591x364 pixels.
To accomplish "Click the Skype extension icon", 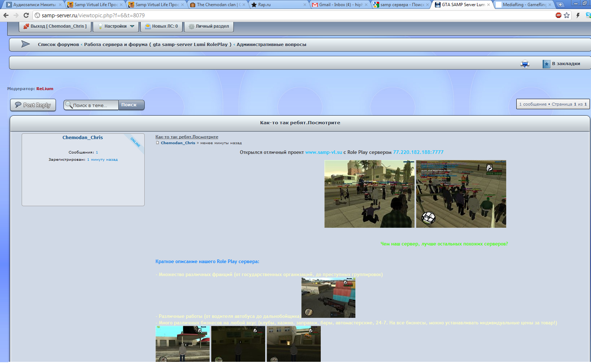I will click(x=588, y=15).
